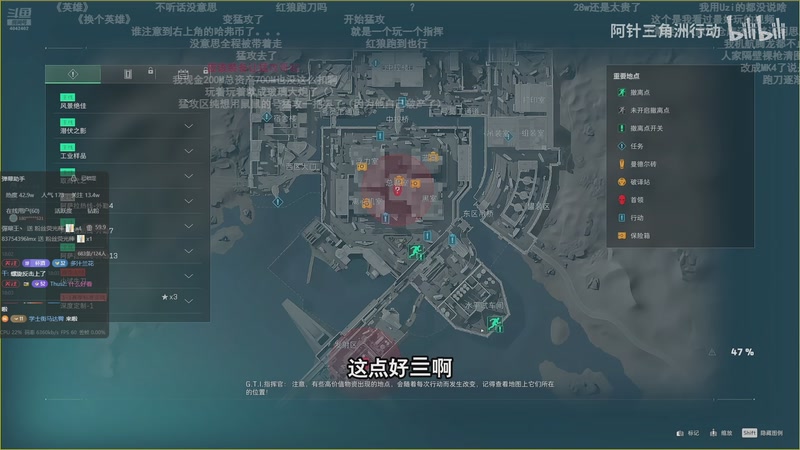
Task: Expand the chevron on the row numbered 4
Action: (188, 201)
